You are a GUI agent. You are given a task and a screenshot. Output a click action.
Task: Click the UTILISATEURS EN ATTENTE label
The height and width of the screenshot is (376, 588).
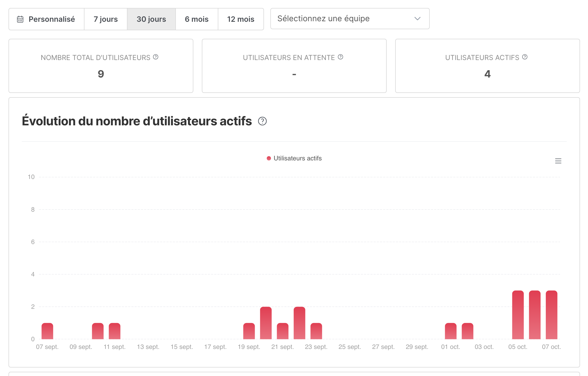pyautogui.click(x=289, y=58)
